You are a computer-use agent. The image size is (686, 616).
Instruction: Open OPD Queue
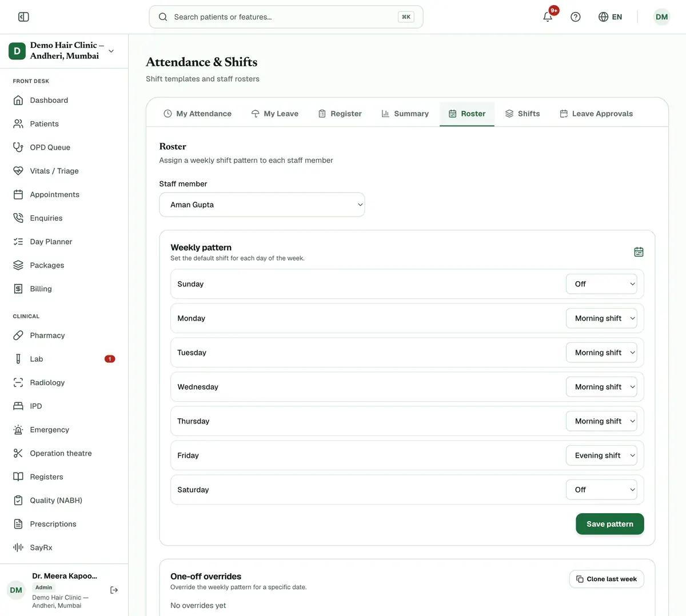click(64, 147)
